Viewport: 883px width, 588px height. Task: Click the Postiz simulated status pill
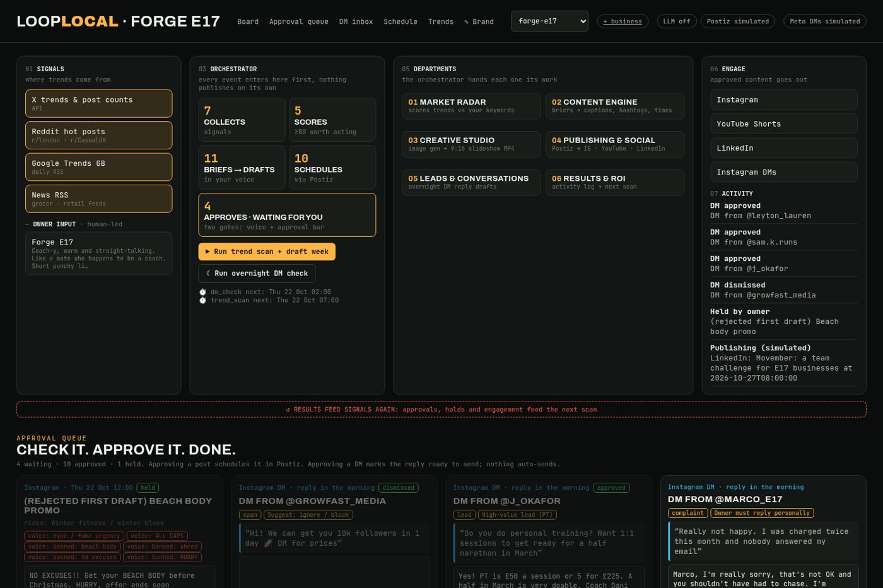(x=738, y=21)
